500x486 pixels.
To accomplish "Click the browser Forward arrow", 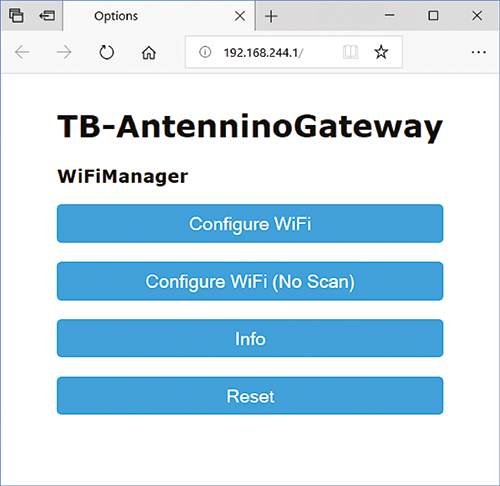I will tap(64, 52).
